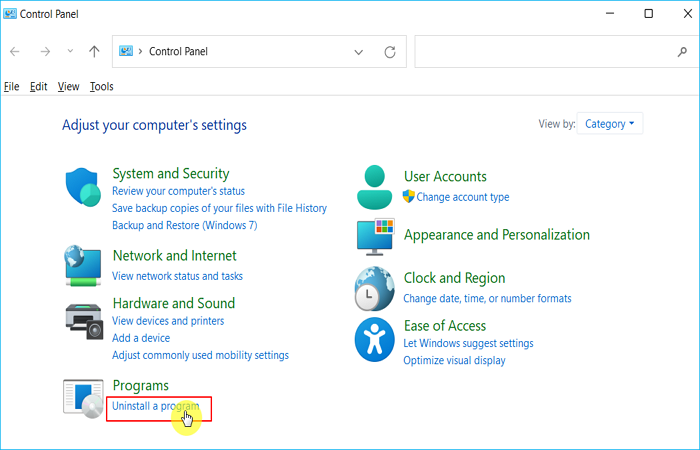Click the Control Panel icon in address bar
Image resolution: width=700 pixels, height=450 pixels.
pos(126,51)
